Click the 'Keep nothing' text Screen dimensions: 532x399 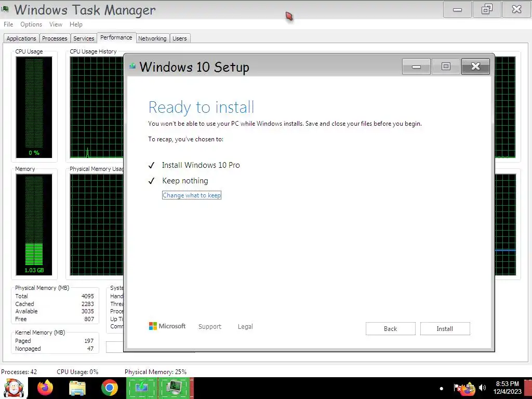tap(185, 180)
